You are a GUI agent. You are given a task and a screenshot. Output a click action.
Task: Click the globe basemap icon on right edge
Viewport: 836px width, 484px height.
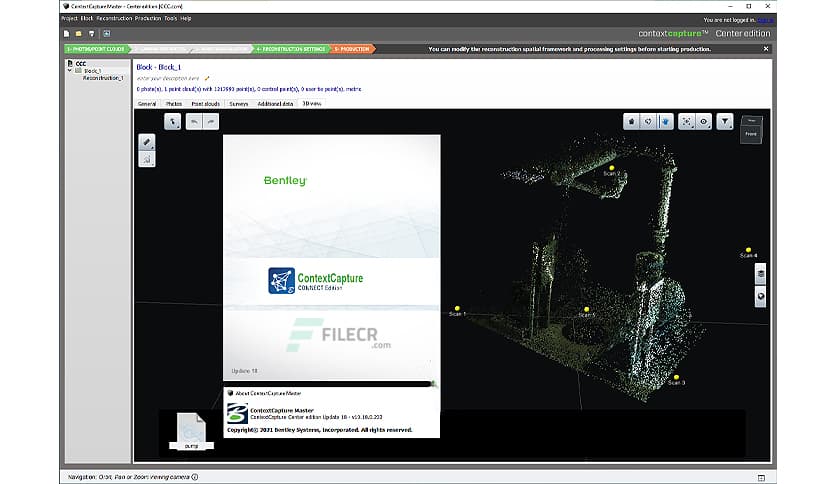(x=760, y=296)
